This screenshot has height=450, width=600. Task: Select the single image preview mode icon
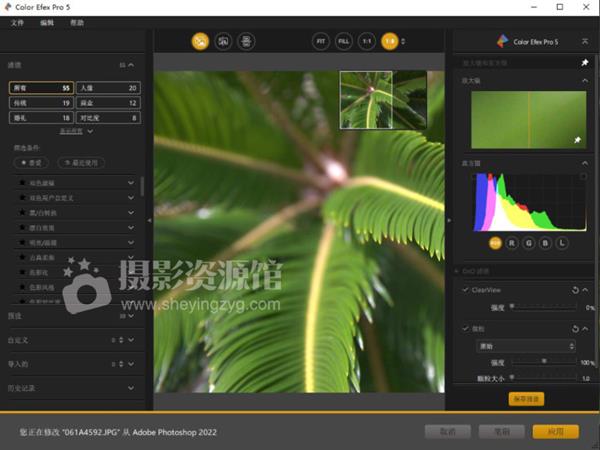(x=200, y=42)
